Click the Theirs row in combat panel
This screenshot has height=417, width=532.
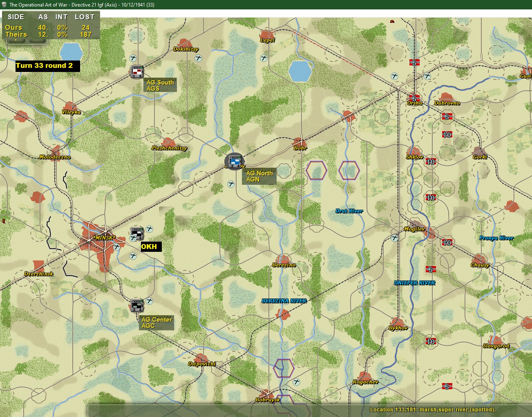47,34
